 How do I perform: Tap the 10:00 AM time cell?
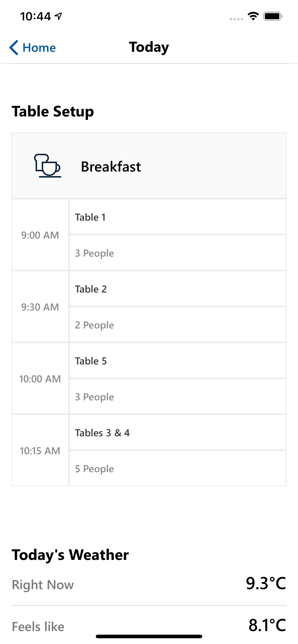click(x=40, y=379)
